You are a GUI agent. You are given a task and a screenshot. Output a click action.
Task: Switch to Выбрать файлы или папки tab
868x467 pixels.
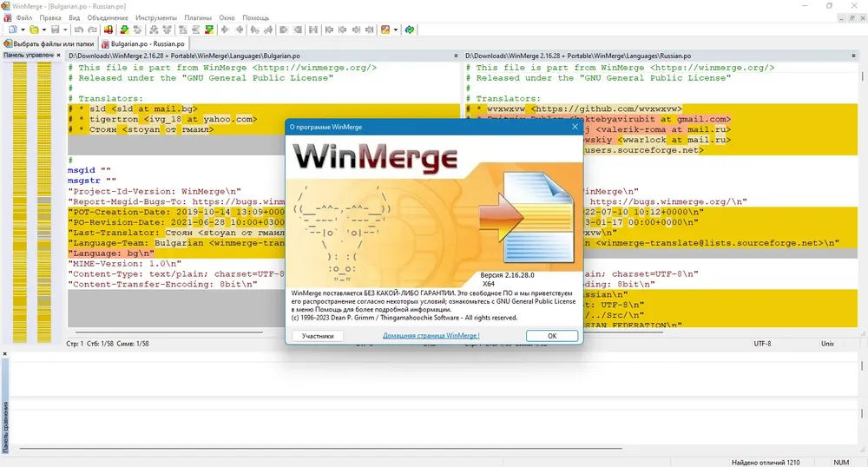coord(49,43)
